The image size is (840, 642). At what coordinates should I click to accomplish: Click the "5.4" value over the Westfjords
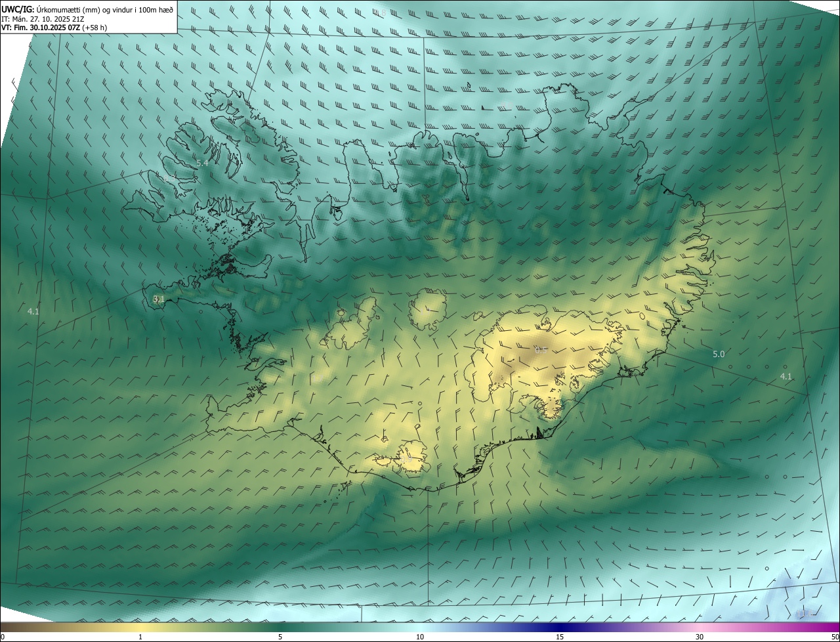pyautogui.click(x=202, y=163)
